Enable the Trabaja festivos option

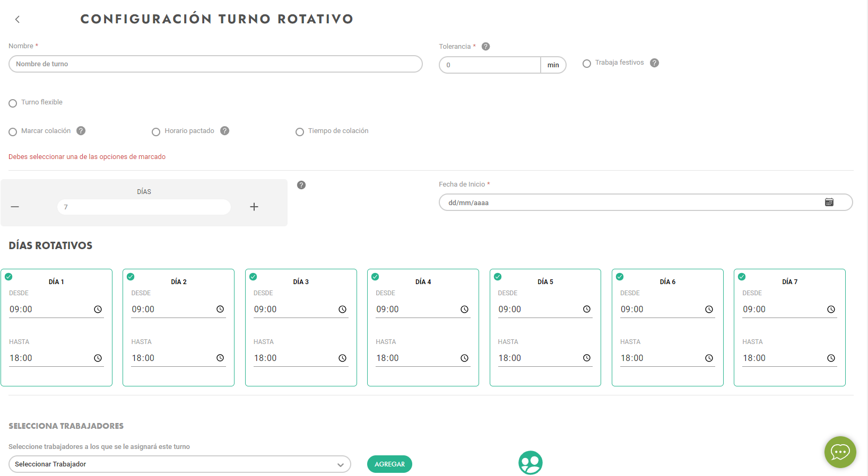[587, 64]
